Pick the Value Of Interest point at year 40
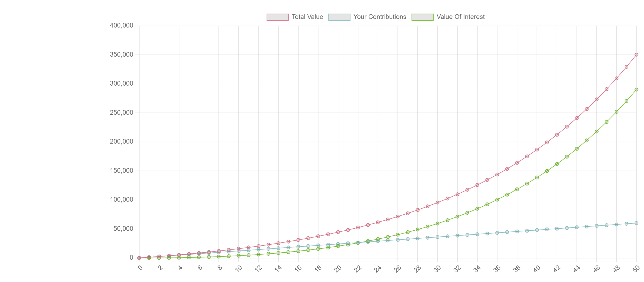This screenshot has height=282, width=644. pyautogui.click(x=537, y=178)
